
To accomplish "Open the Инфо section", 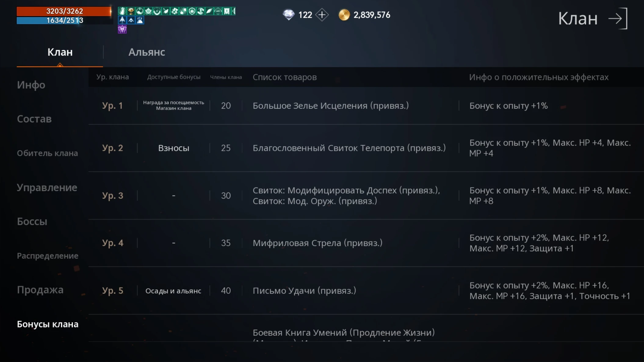I will click(31, 85).
